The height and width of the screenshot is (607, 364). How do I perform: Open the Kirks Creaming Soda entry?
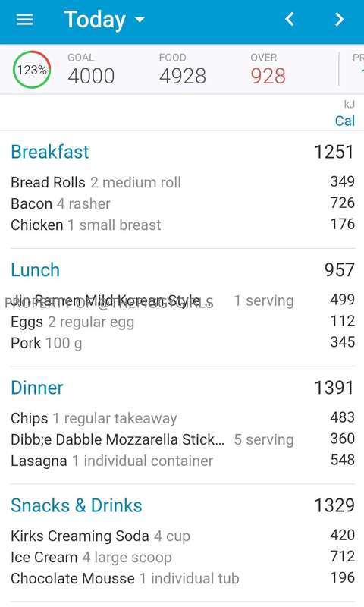coord(183,536)
